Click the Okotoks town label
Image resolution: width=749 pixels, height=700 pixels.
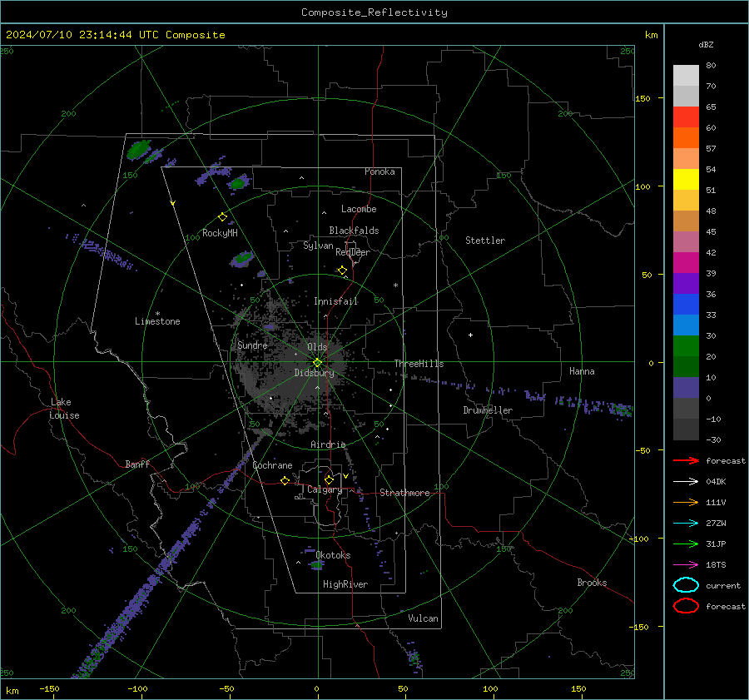(x=333, y=555)
